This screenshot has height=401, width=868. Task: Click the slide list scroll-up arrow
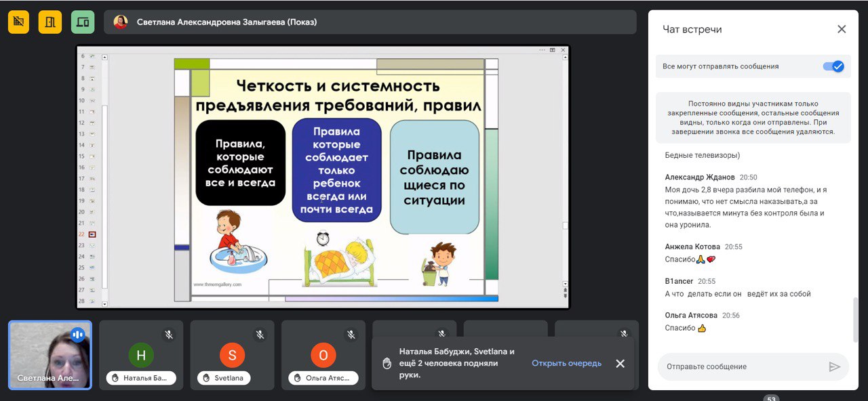104,58
